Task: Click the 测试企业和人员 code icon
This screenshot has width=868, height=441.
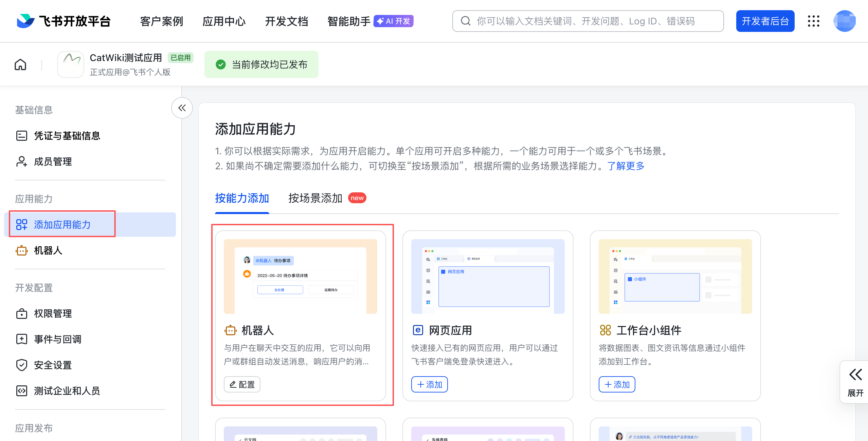Action: [x=22, y=391]
